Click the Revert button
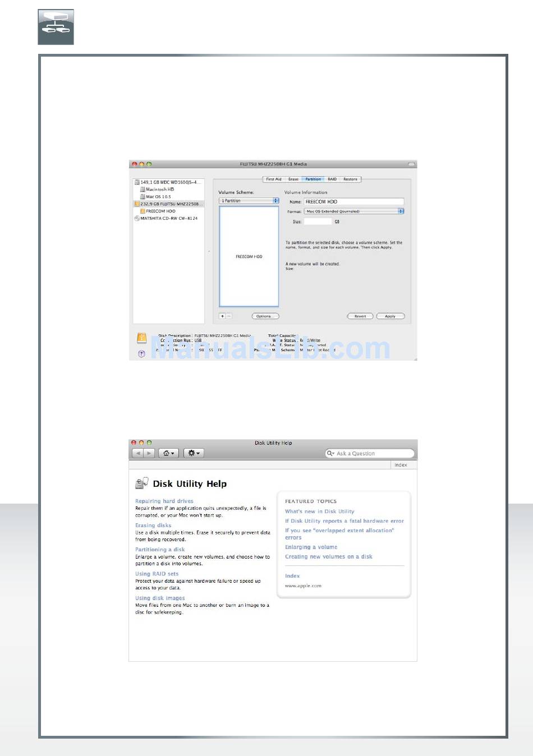The height and width of the screenshot is (756, 533). pyautogui.click(x=360, y=316)
